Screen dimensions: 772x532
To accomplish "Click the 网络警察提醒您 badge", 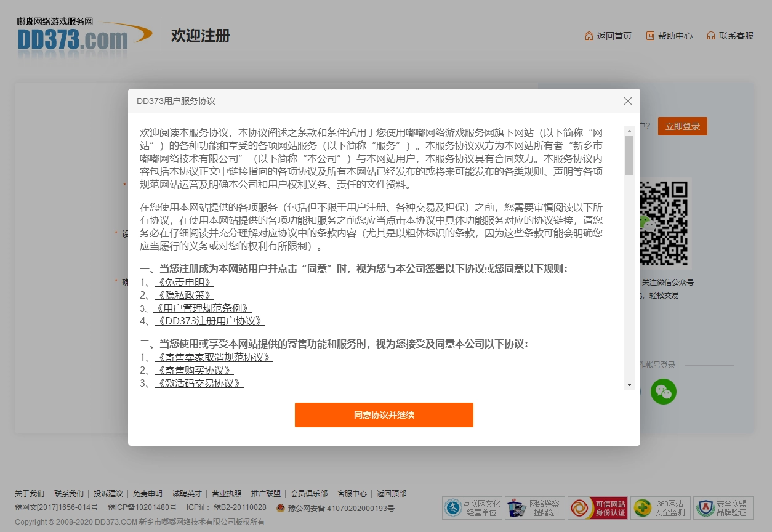I will pos(535,508).
